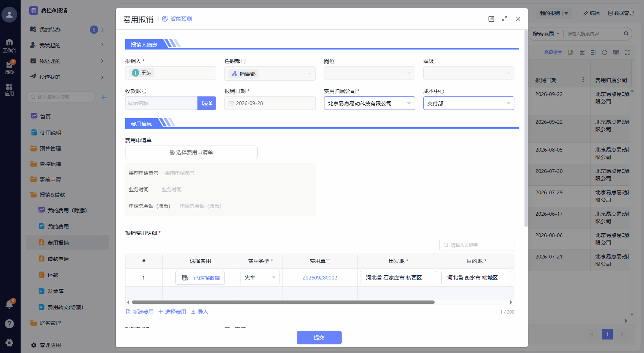Click the 导入 import link
This screenshot has width=644, height=353.
199,312
